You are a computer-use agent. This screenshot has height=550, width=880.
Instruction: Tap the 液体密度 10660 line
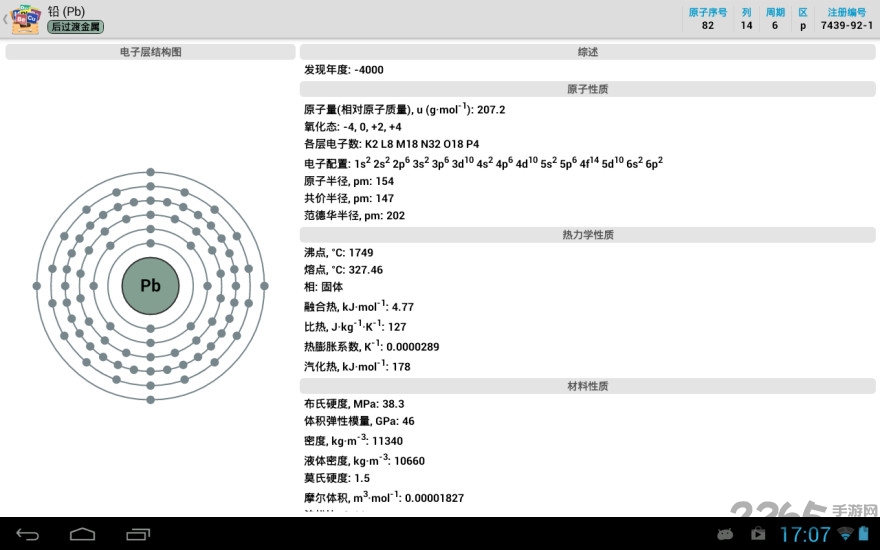[x=364, y=460]
